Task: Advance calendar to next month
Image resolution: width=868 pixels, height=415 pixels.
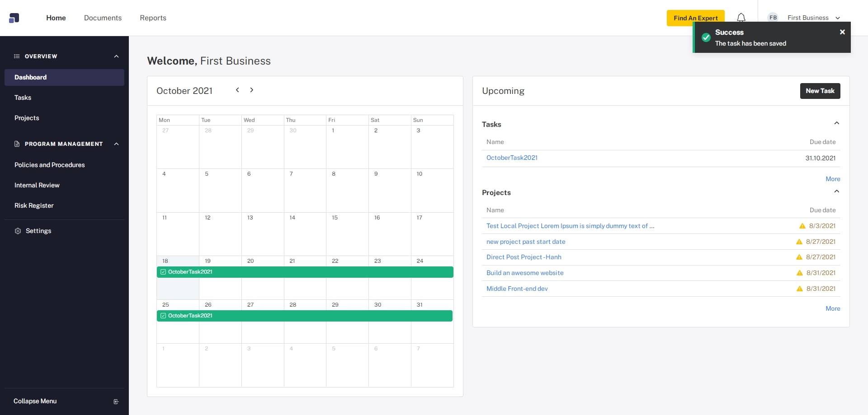Action: (x=252, y=90)
